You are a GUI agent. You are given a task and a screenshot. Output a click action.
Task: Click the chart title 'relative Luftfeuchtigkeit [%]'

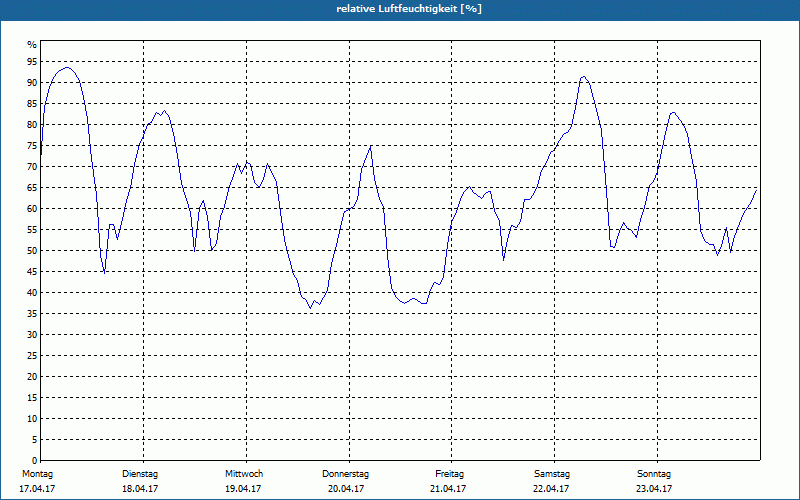(x=409, y=9)
